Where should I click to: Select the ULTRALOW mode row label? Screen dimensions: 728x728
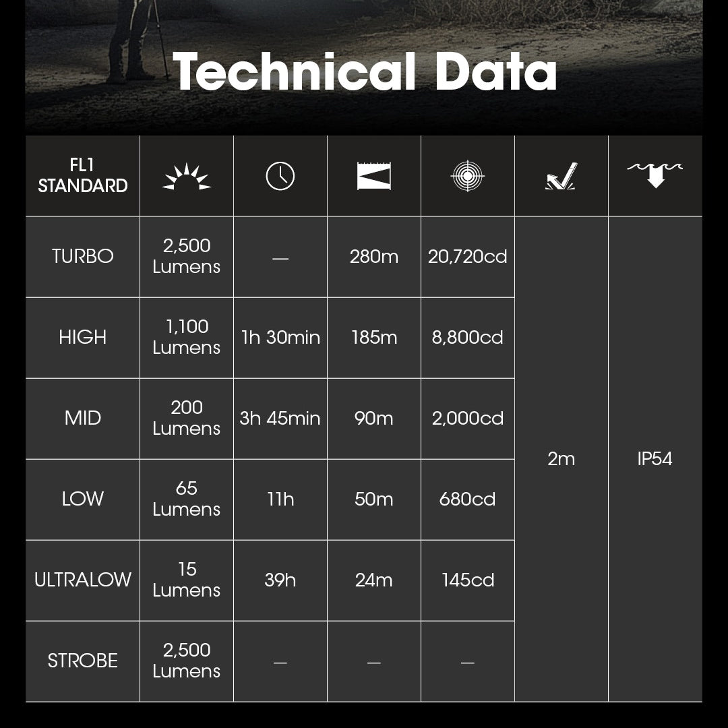tap(83, 580)
